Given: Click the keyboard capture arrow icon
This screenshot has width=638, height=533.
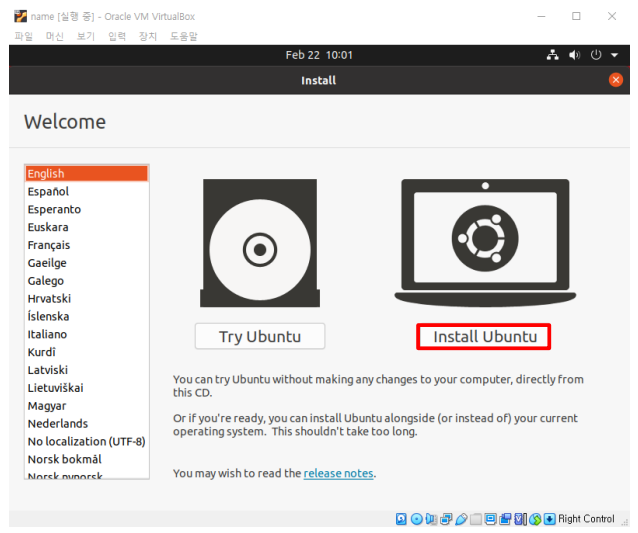Looking at the screenshot, I should 549,519.
